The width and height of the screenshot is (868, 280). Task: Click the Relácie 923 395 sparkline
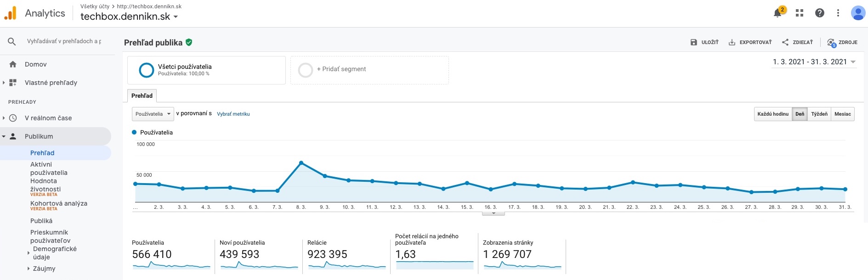(x=347, y=265)
